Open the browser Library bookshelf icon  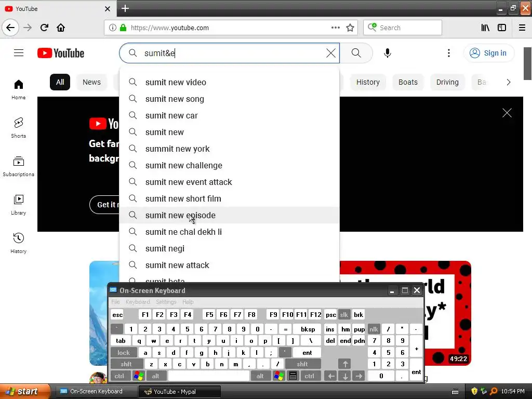(486, 28)
